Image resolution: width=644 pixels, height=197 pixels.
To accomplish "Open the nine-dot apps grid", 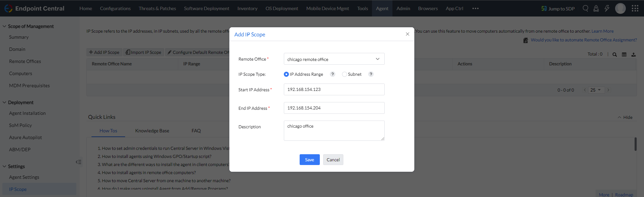I will (x=635, y=8).
